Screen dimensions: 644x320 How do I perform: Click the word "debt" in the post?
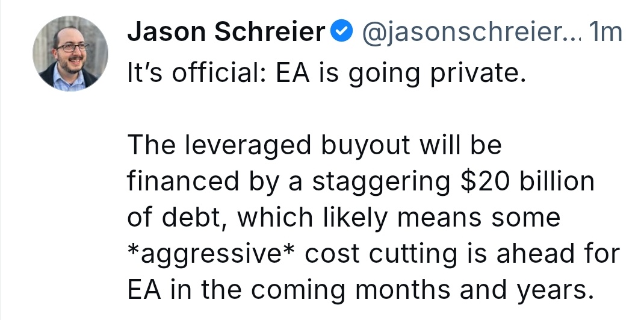point(197,218)
